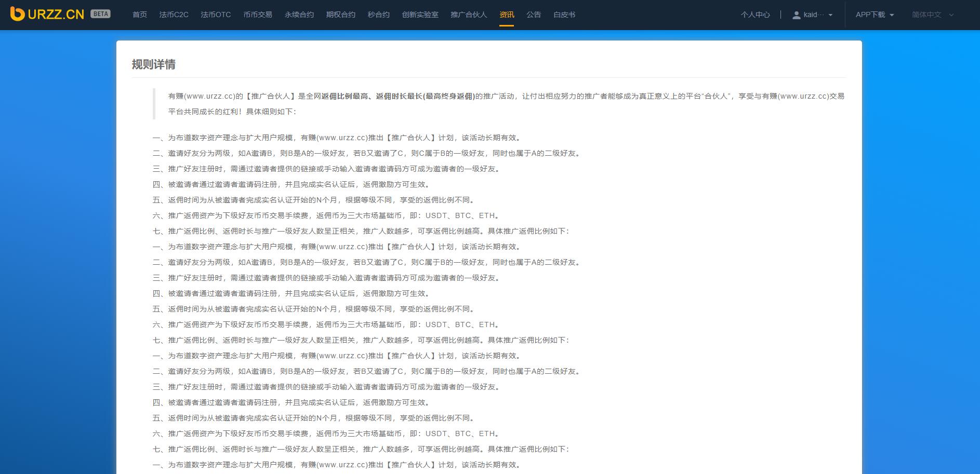Switch to the 资讯 tab
980x474 pixels.
[507, 15]
